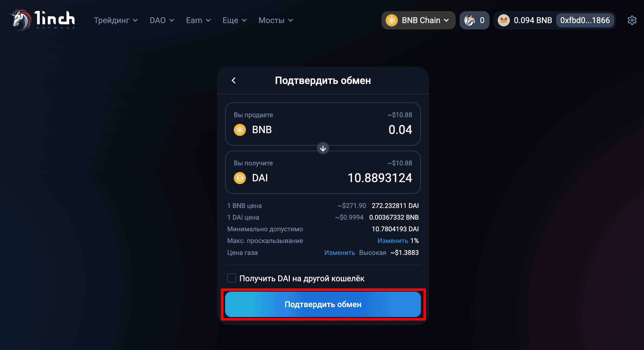Open the DAO menu item
Image resolution: width=644 pixels, height=350 pixels.
coord(162,20)
